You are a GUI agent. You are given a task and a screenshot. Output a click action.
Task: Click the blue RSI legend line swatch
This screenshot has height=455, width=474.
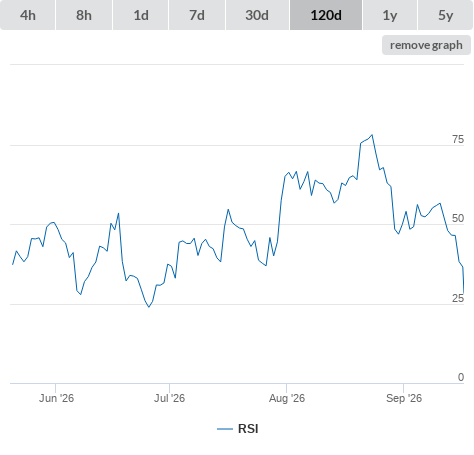(x=225, y=429)
